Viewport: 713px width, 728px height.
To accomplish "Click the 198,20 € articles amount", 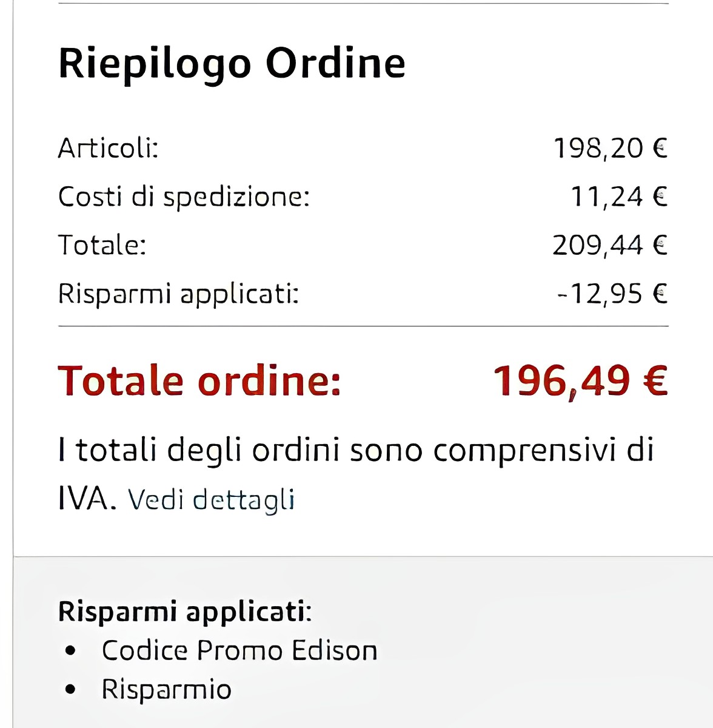I will click(x=610, y=147).
